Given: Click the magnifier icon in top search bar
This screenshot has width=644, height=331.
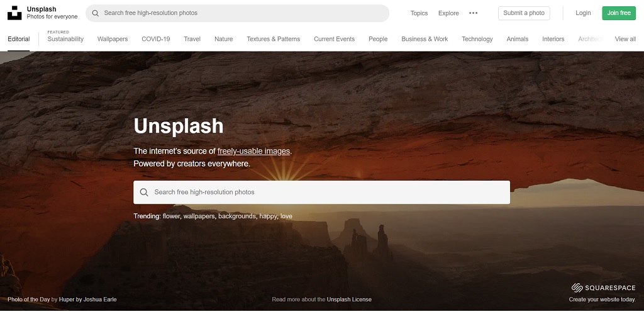Looking at the screenshot, I should [96, 13].
